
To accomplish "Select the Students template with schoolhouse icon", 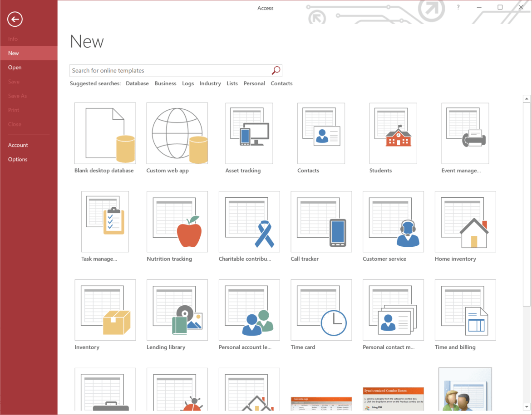I will [x=393, y=133].
